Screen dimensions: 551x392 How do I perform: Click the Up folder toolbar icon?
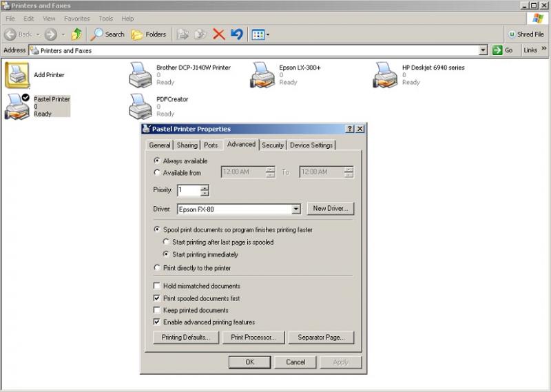coord(76,34)
